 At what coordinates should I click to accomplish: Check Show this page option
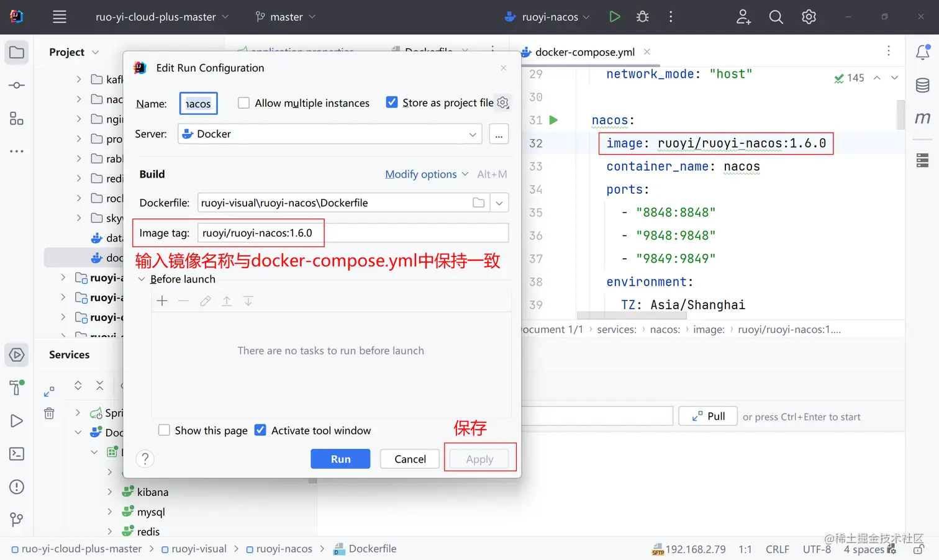pos(164,430)
